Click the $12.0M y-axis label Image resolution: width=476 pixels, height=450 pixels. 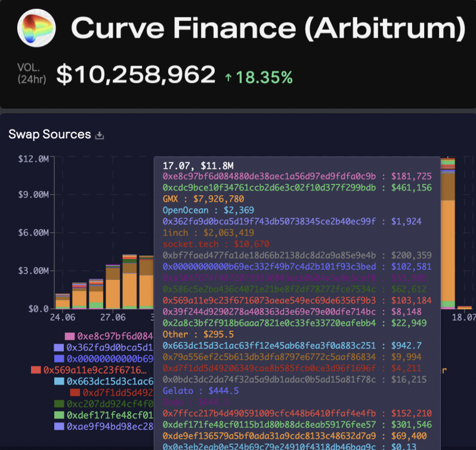point(33,159)
